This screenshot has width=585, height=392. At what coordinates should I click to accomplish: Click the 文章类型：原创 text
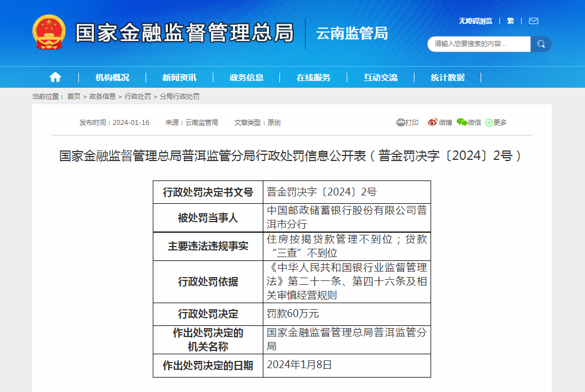pyautogui.click(x=257, y=122)
